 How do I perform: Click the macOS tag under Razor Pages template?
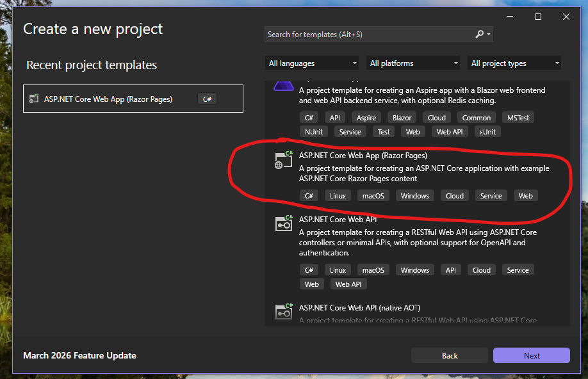[373, 196]
